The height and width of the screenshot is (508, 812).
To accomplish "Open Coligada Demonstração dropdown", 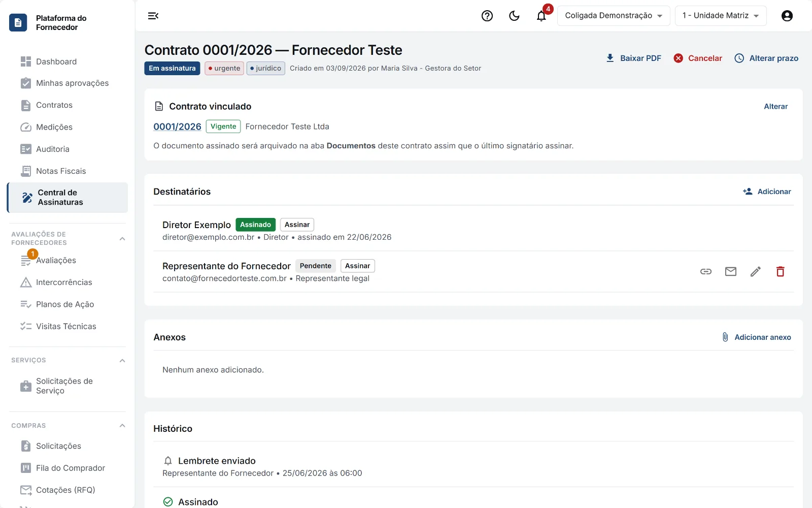I will (614, 16).
